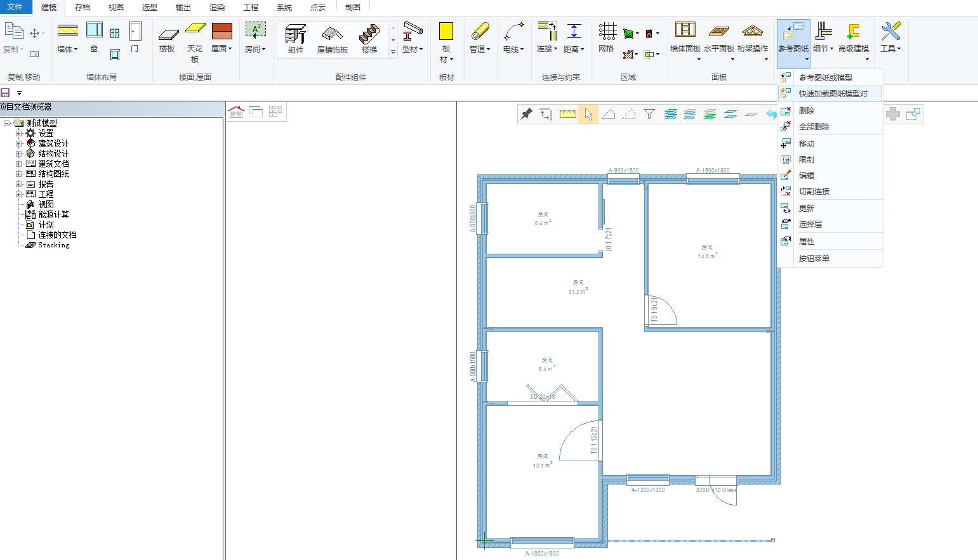Image resolution: width=978 pixels, height=560 pixels.
Task: Click the 12.1 m² room label
Action: click(543, 465)
